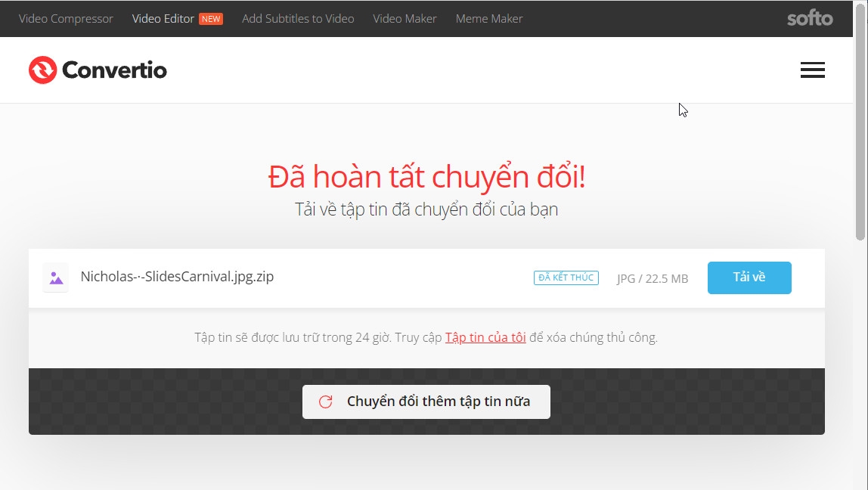Open the Add Subtitles to Video page

click(297, 18)
